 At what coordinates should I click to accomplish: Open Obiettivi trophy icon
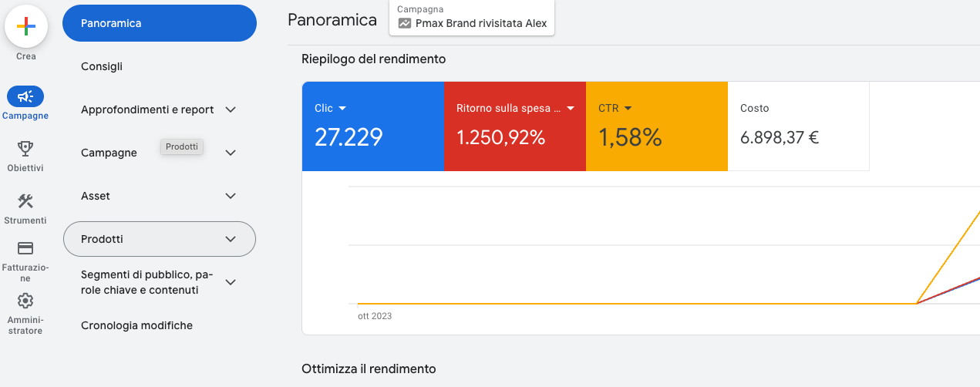click(25, 148)
